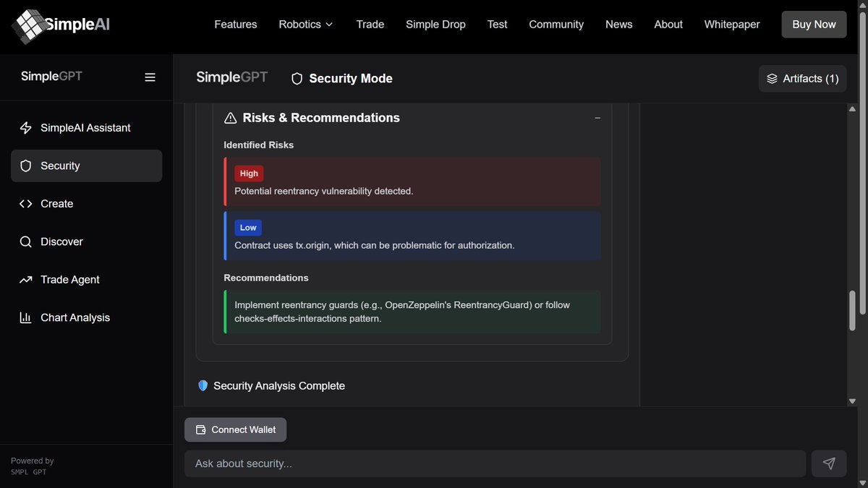868x488 pixels.
Task: Toggle the sidebar hamburger menu icon
Action: click(150, 77)
